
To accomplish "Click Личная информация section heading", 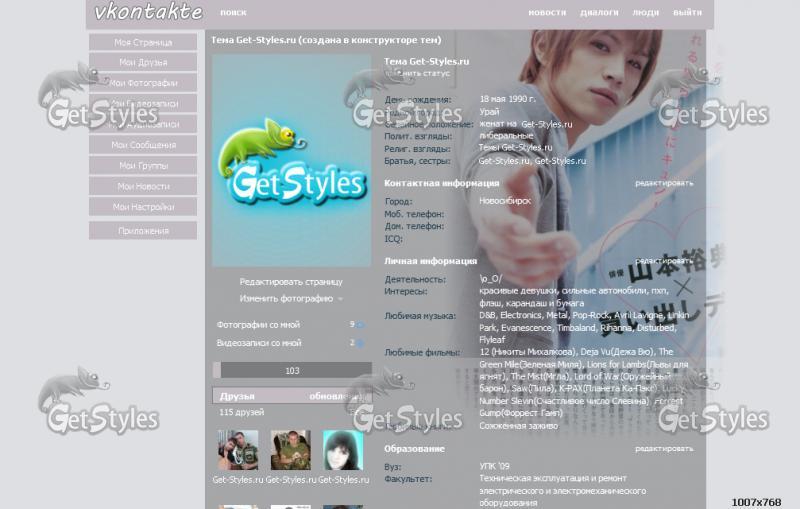I will [430, 261].
